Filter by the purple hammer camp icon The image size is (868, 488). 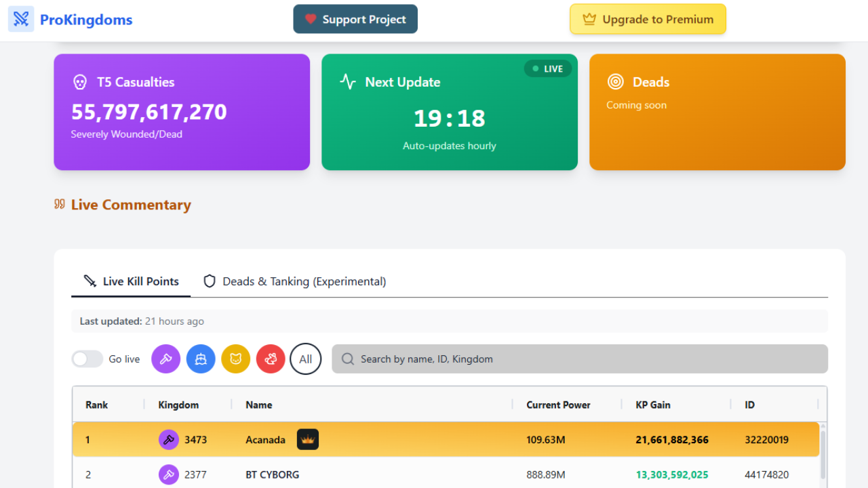[165, 359]
